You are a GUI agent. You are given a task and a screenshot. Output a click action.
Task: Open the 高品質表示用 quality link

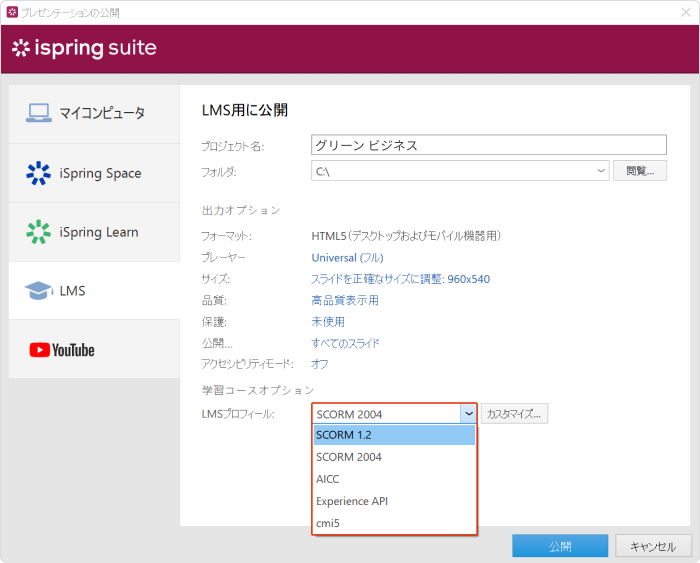[345, 300]
